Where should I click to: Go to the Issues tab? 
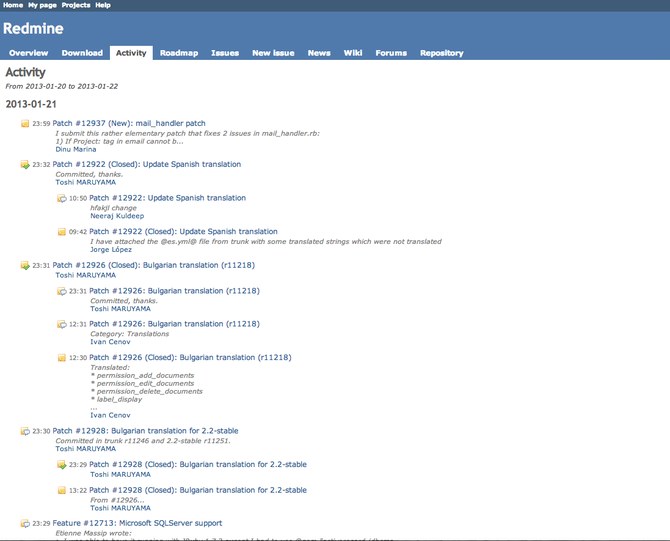pos(225,53)
